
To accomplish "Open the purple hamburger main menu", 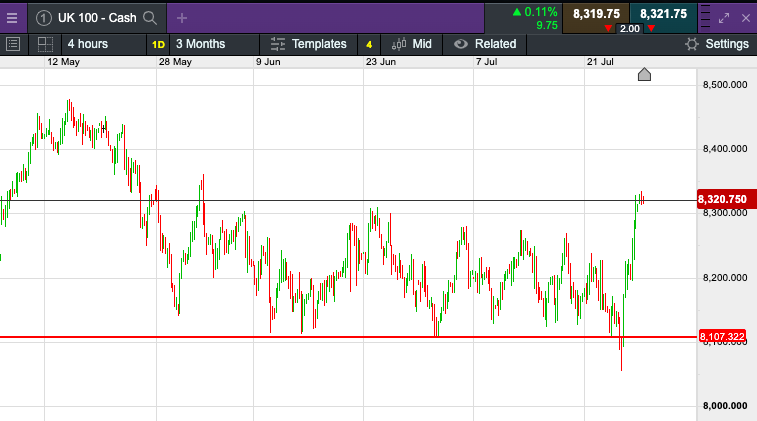I will point(11,17).
